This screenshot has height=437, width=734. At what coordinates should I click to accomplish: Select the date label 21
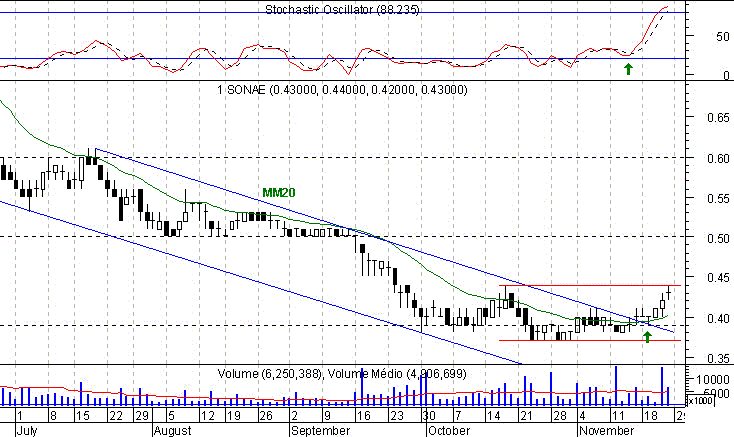(x=527, y=416)
